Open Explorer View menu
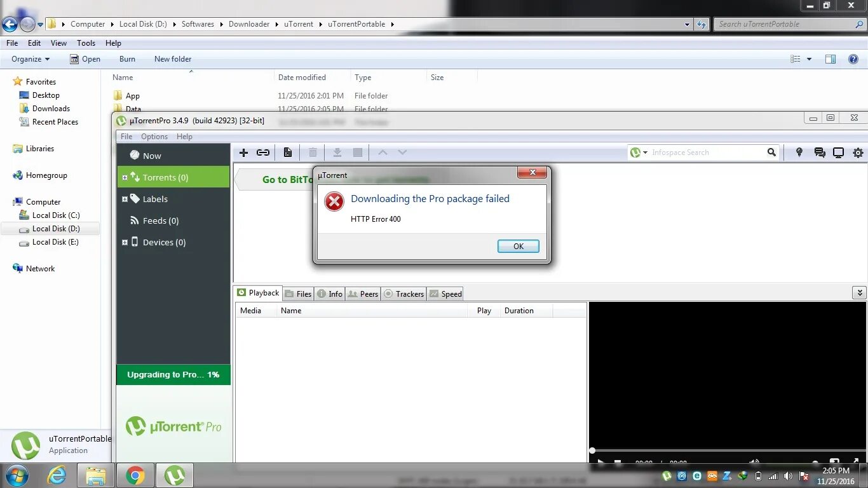The width and height of the screenshot is (868, 488). (x=58, y=43)
